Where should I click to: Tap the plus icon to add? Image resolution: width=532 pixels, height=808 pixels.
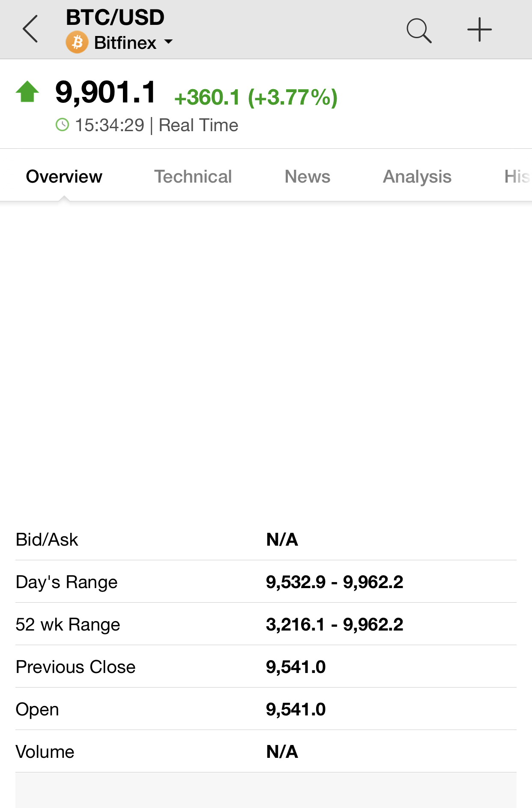[x=479, y=30]
